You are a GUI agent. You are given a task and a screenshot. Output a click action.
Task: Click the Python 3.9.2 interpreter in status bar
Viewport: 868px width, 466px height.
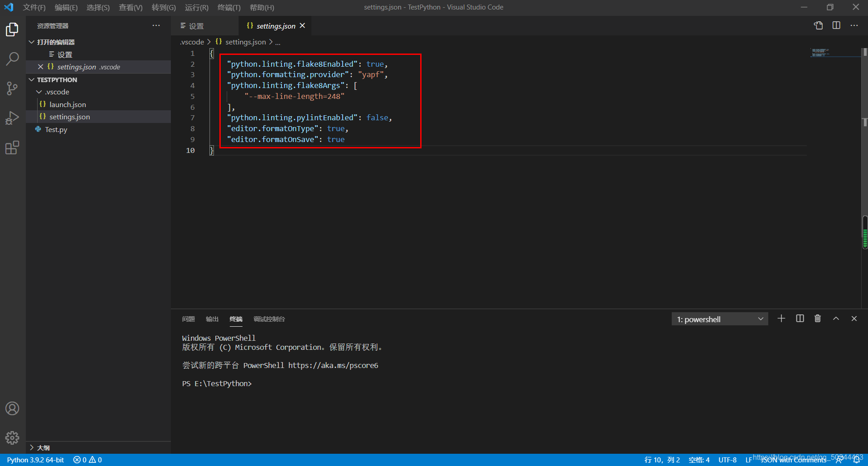[x=35, y=460]
